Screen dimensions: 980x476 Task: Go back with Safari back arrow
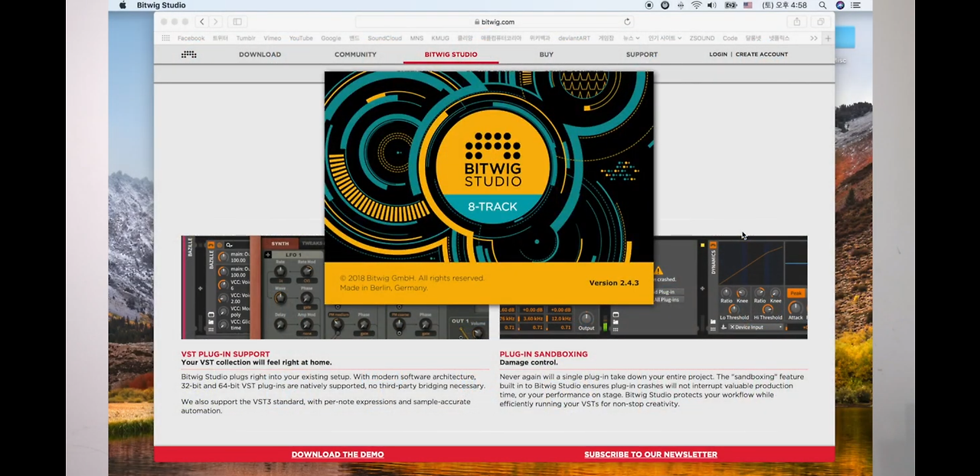[x=202, y=22]
